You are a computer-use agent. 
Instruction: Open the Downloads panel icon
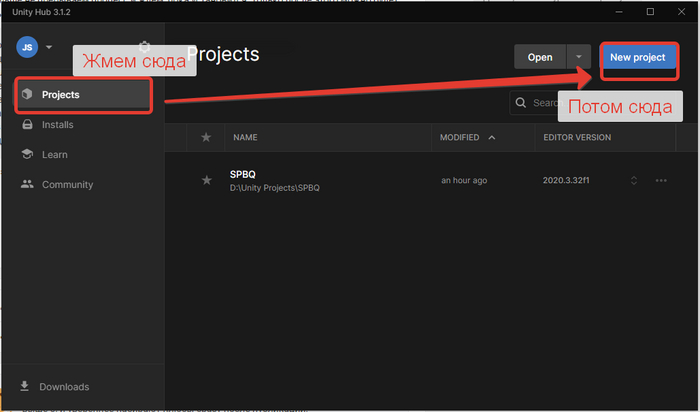click(x=25, y=386)
